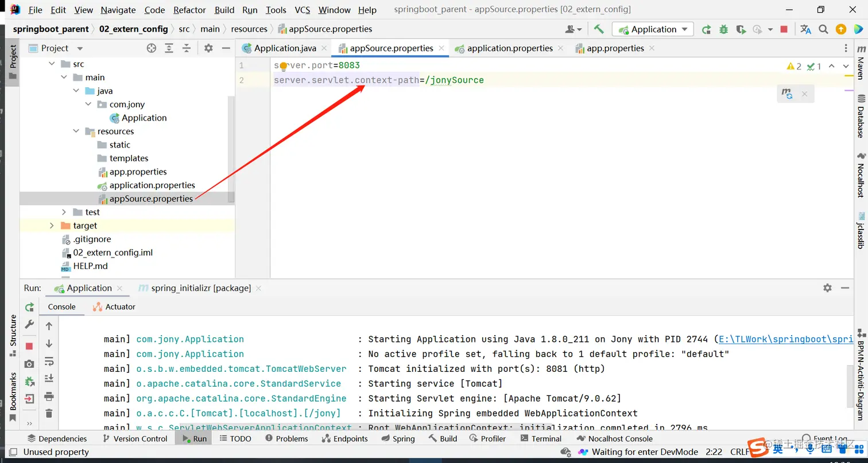Open the Terminal tool window button

541,438
